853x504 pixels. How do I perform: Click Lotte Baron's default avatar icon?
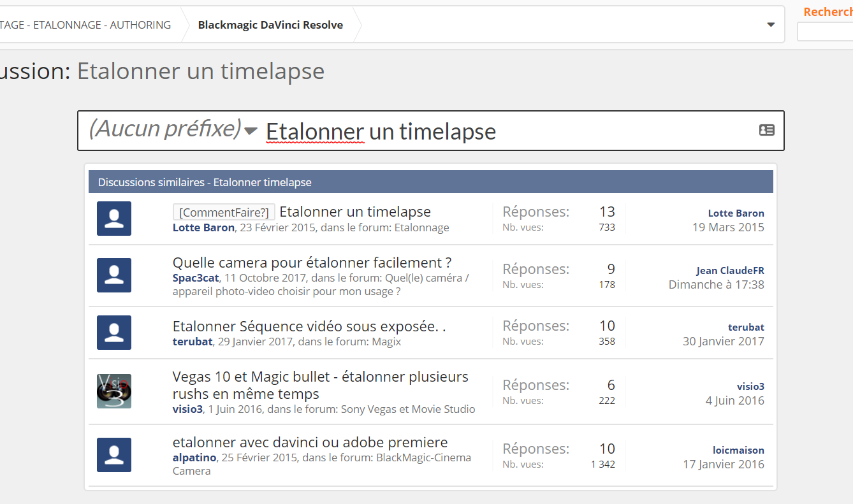tap(114, 219)
